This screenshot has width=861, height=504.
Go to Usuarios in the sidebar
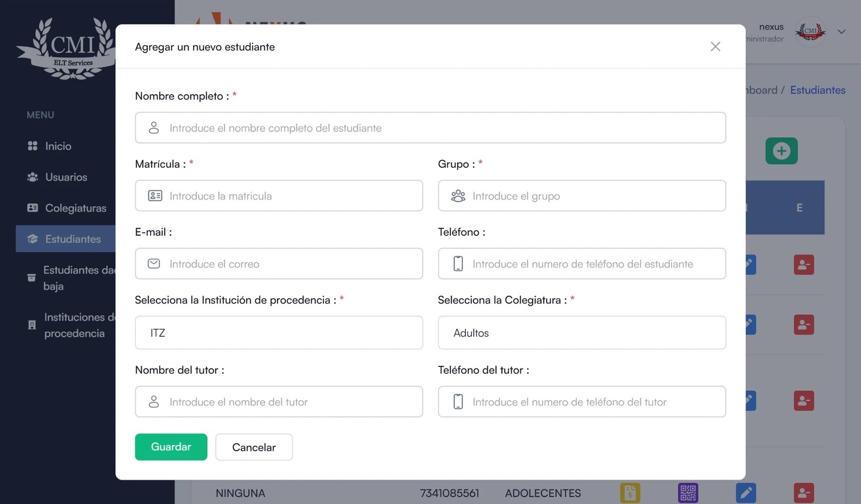66,177
